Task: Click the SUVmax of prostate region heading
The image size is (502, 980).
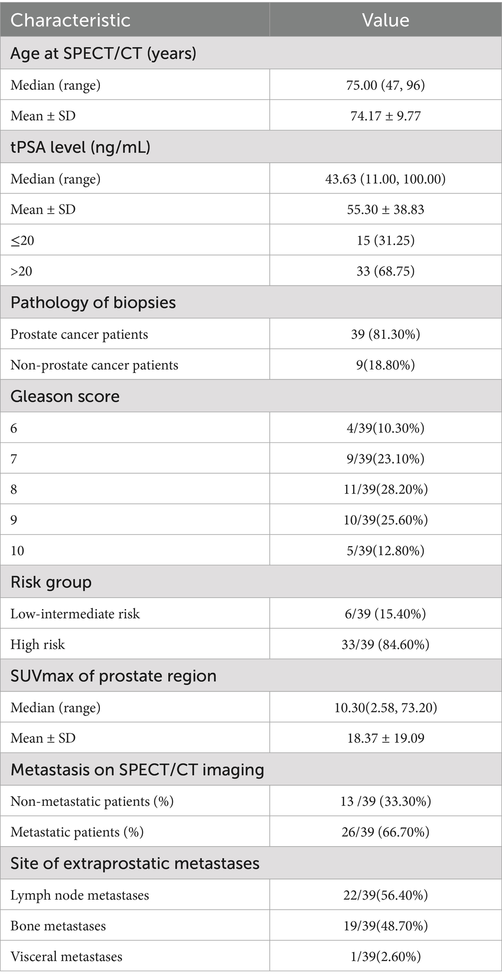Action: point(113,676)
